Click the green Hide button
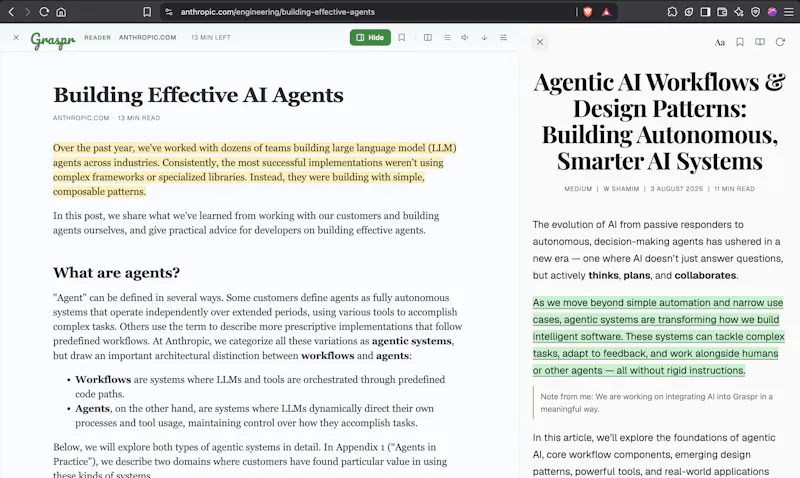 click(x=370, y=37)
